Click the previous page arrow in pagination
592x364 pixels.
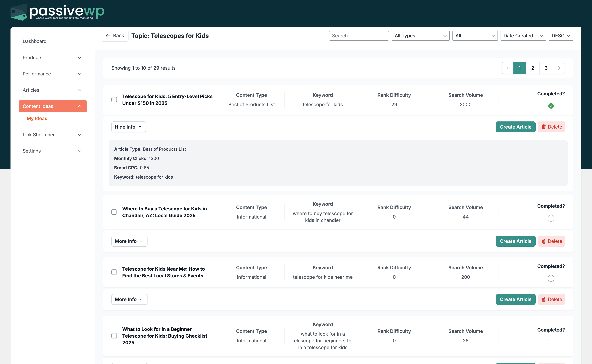click(508, 68)
